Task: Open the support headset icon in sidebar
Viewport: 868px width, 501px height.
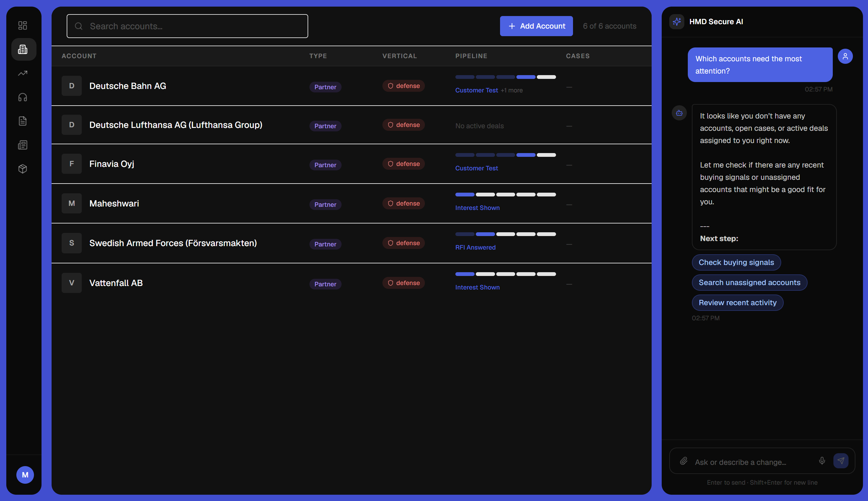Action: pos(23,97)
